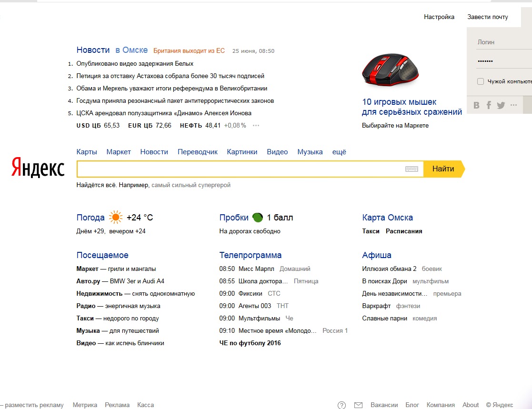Open the Астахова petition news item
The height and width of the screenshot is (409, 532).
[171, 76]
